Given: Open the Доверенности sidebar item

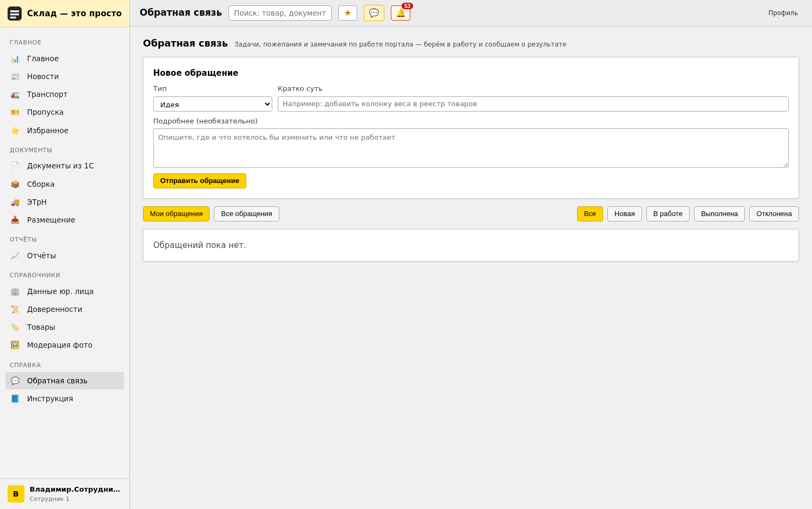Looking at the screenshot, I should [x=64, y=309].
